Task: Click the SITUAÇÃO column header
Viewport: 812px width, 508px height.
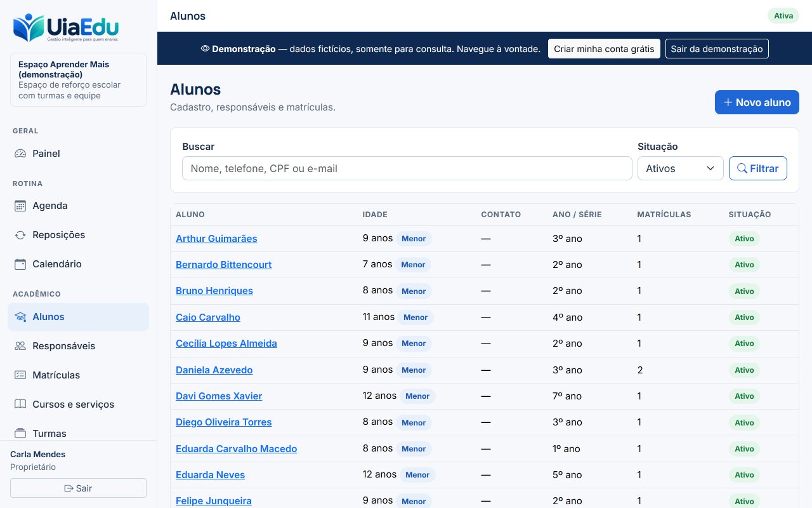Action: tap(750, 215)
